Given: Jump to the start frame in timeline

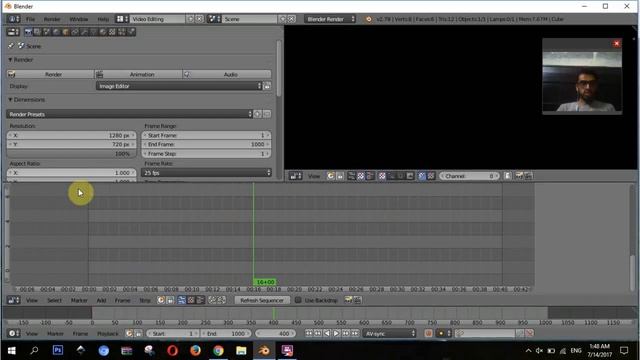Looking at the screenshot, I should tap(309, 333).
